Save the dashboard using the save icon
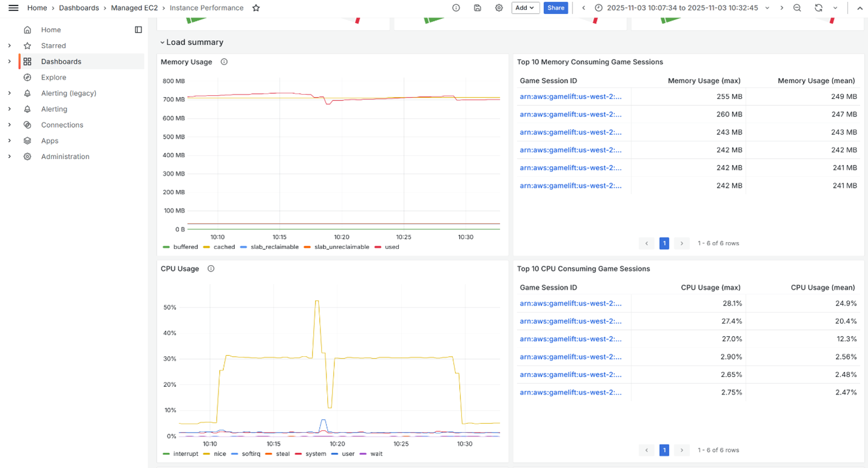Viewport: 868px width, 468px height. click(478, 8)
